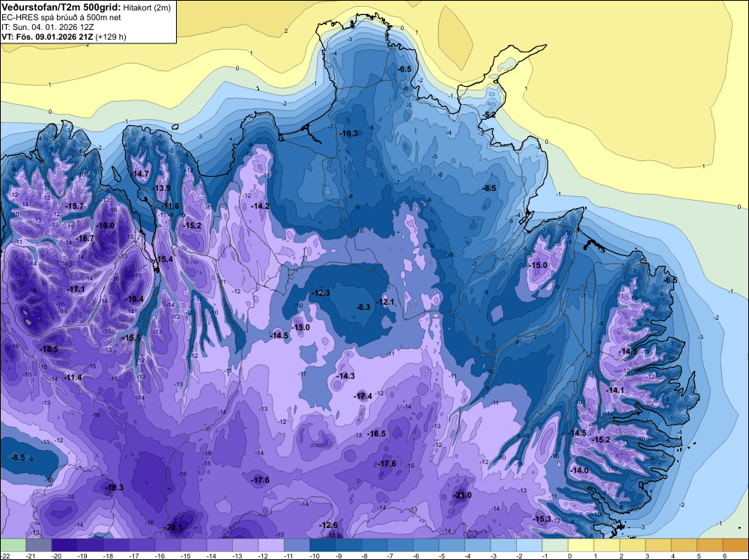
Task: Click the -20 dark purple legend swatch
Action: (x=64, y=545)
